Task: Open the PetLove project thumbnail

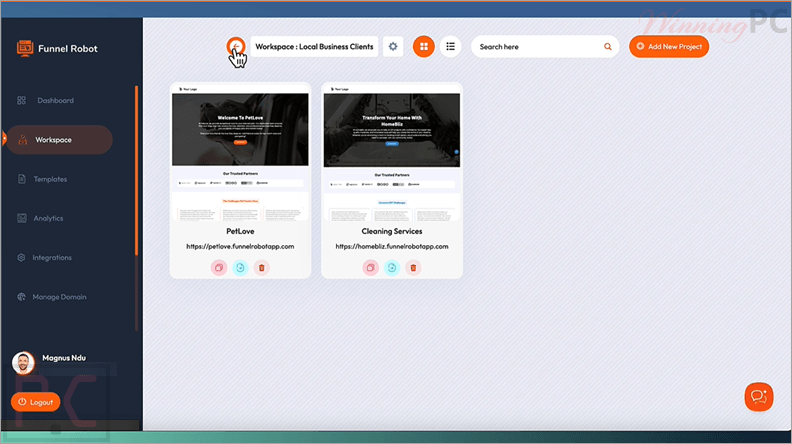Action: pos(240,153)
